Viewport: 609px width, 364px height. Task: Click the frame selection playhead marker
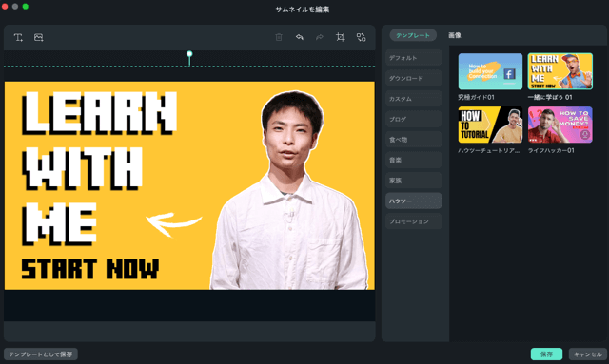click(x=189, y=57)
